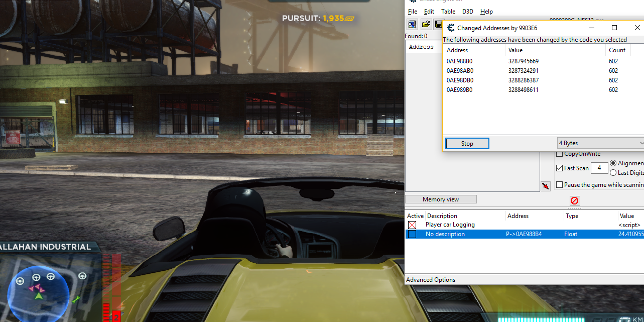Open the 4 Bytes display type dropdown
The image size is (644, 322).
[600, 143]
